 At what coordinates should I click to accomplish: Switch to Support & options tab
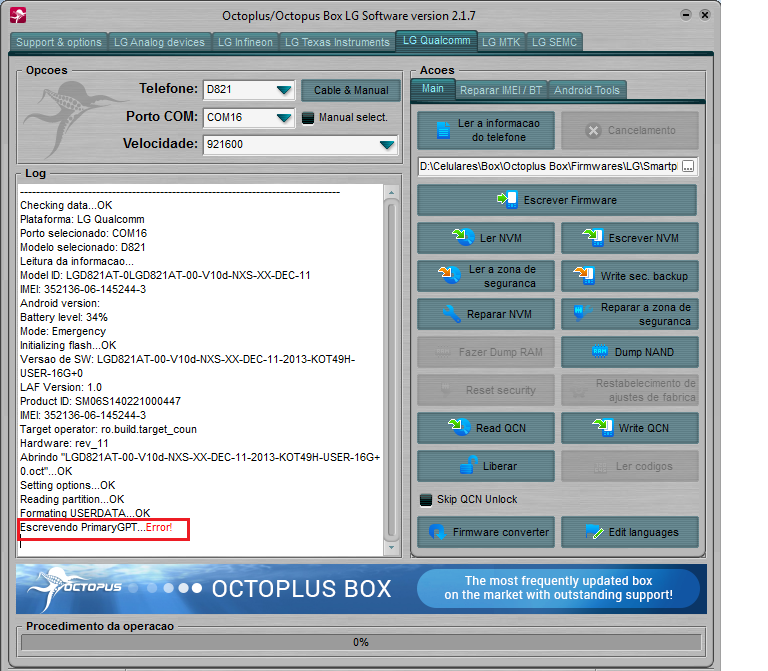click(x=59, y=42)
